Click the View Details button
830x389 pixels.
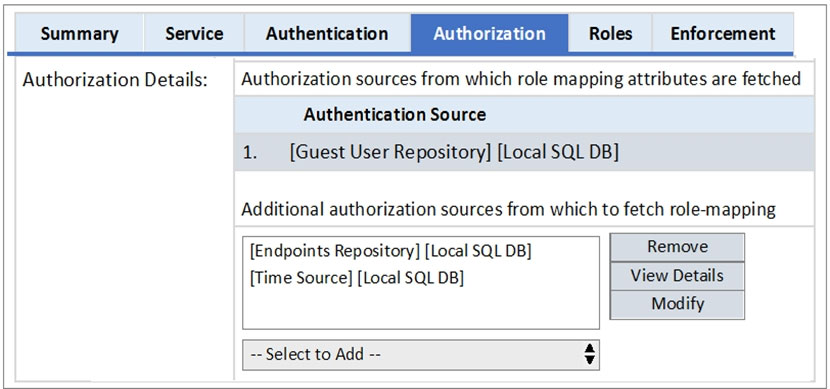tap(677, 276)
